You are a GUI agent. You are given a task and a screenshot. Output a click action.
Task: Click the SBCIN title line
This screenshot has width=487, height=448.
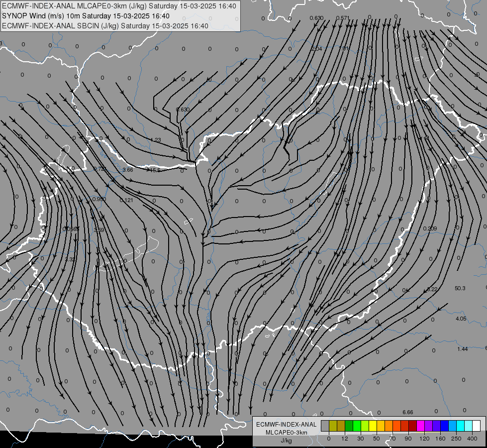coord(105,26)
